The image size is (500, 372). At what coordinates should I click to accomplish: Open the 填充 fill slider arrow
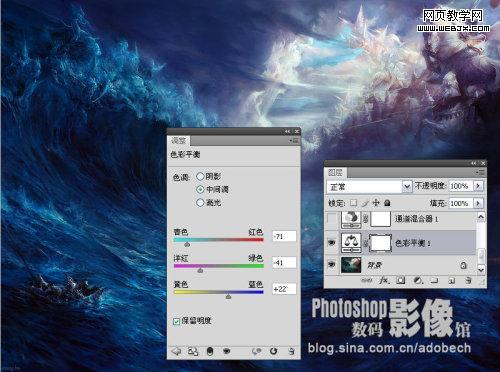point(478,203)
